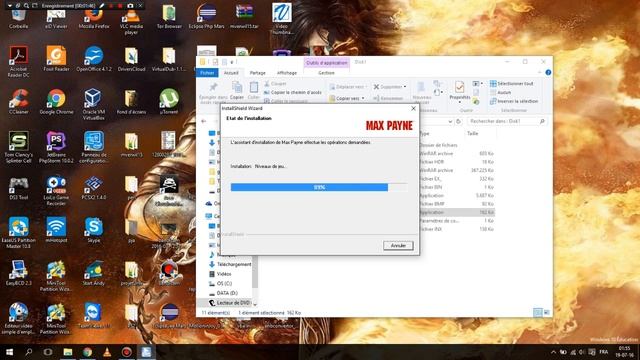Click the Rechercher dans Disk1 search box
Screen dimensions: 640x360
click(507, 121)
